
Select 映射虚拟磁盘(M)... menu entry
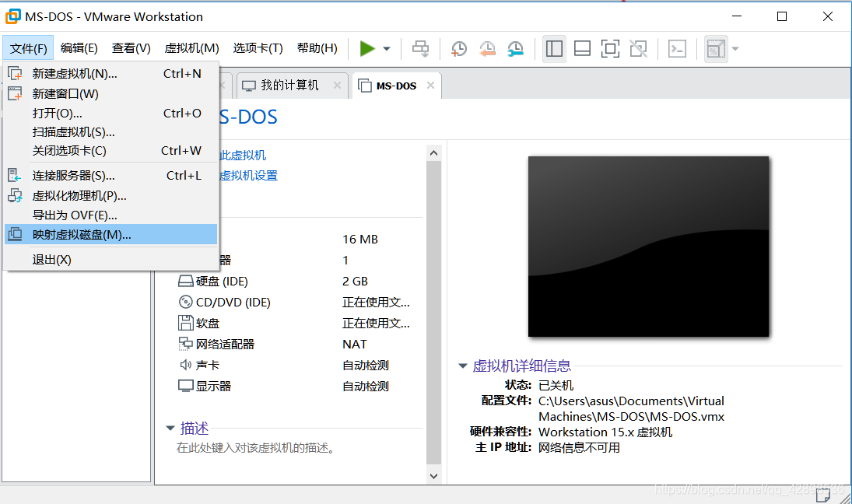click(x=110, y=235)
